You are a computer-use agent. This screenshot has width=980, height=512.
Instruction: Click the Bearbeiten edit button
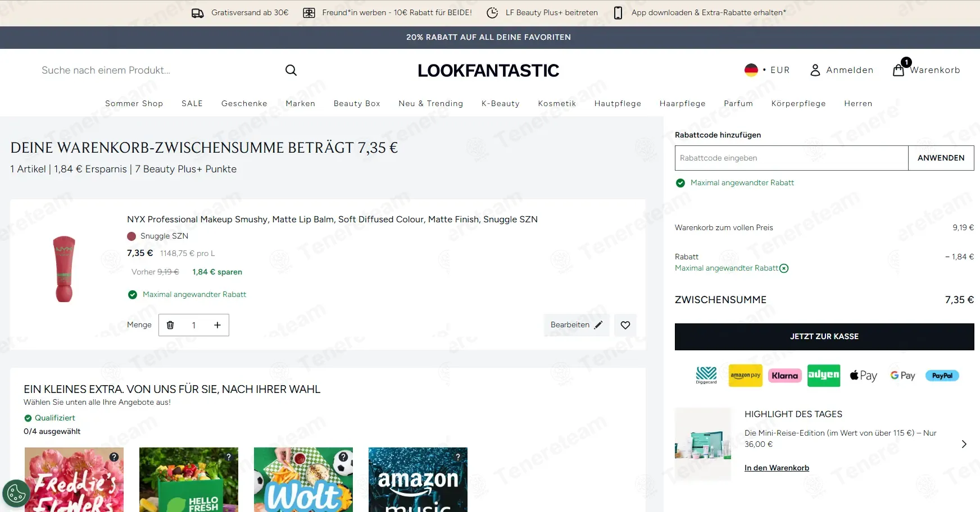click(x=577, y=325)
